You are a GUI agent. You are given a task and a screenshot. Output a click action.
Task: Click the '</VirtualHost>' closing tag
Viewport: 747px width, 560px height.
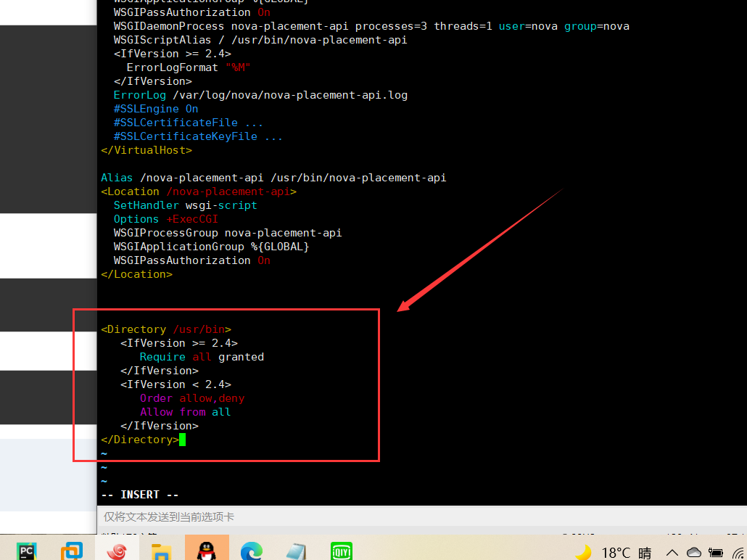tap(146, 150)
